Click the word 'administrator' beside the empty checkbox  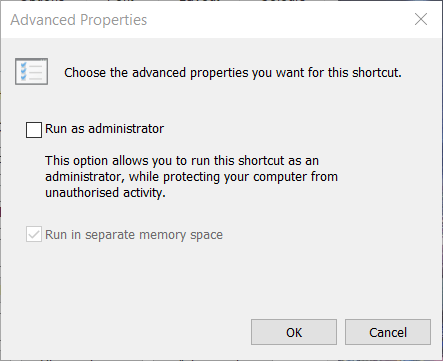pyautogui.click(x=126, y=129)
